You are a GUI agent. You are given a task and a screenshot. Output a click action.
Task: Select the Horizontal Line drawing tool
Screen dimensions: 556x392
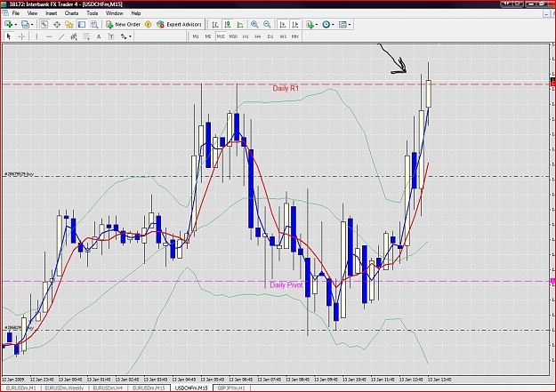point(49,36)
